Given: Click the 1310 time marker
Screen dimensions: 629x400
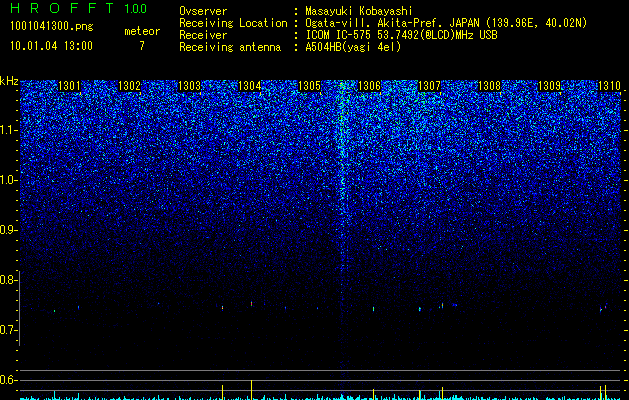Looking at the screenshot, I should point(609,86).
